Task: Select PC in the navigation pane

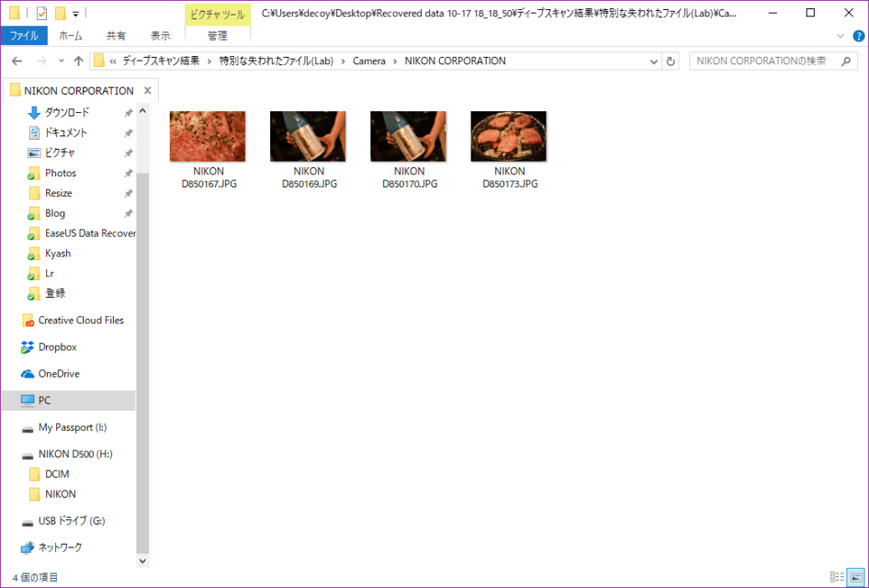Action: tap(68, 401)
